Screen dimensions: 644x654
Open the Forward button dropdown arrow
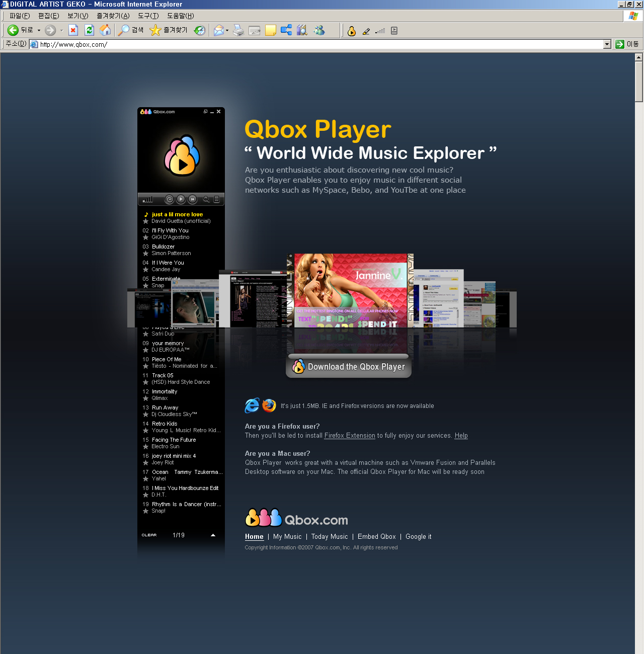pos(61,30)
